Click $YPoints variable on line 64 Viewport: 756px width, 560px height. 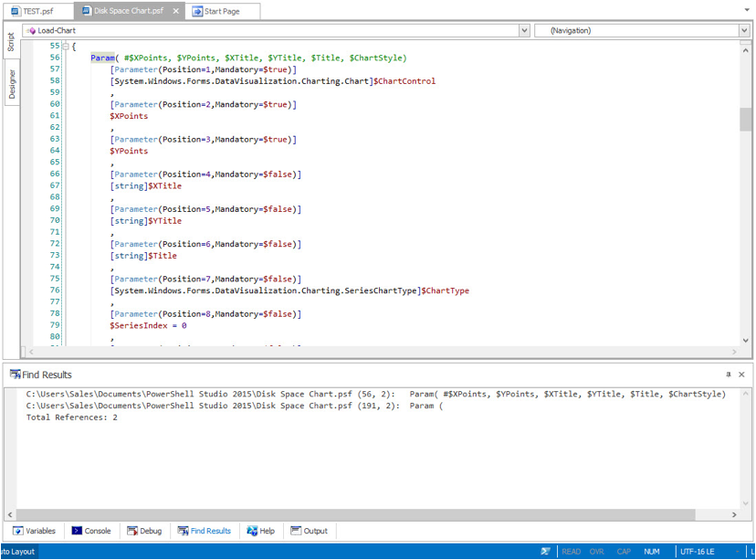[129, 151]
